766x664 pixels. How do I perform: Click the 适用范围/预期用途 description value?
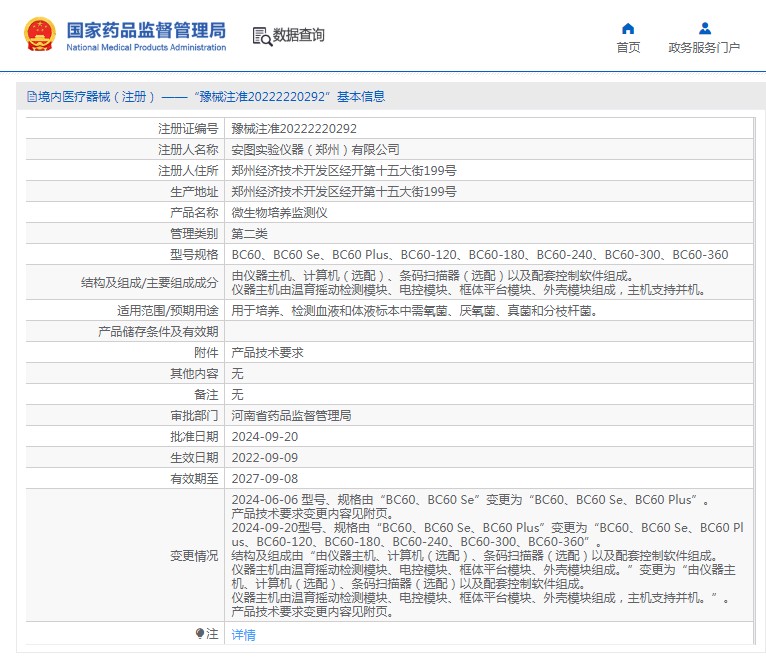(x=414, y=311)
